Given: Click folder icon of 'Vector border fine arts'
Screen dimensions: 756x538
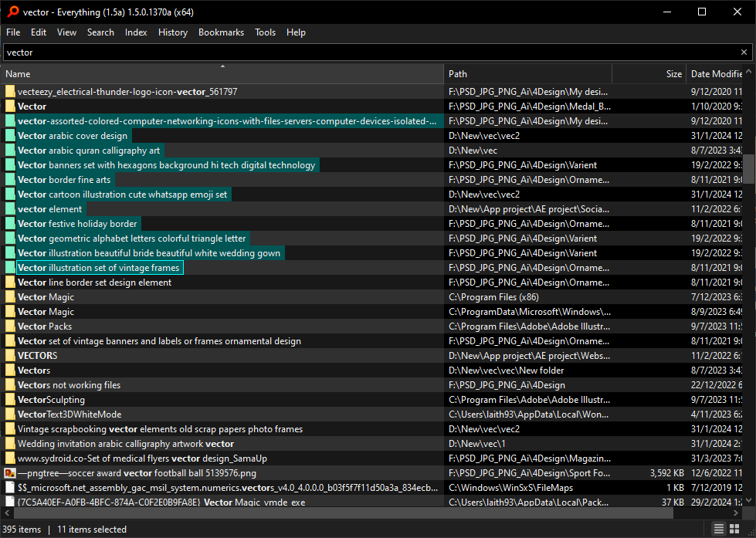Looking at the screenshot, I should (10, 180).
